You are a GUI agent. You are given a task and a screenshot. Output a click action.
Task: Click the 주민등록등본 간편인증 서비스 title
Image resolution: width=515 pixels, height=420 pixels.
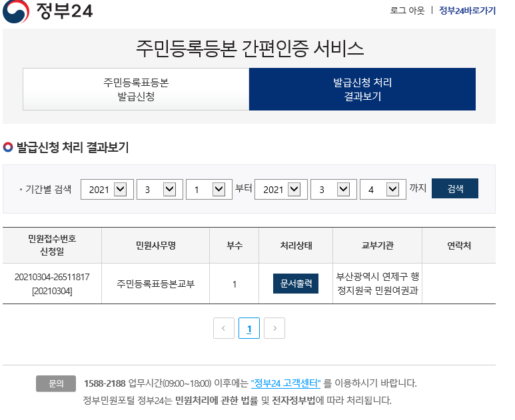(x=250, y=48)
